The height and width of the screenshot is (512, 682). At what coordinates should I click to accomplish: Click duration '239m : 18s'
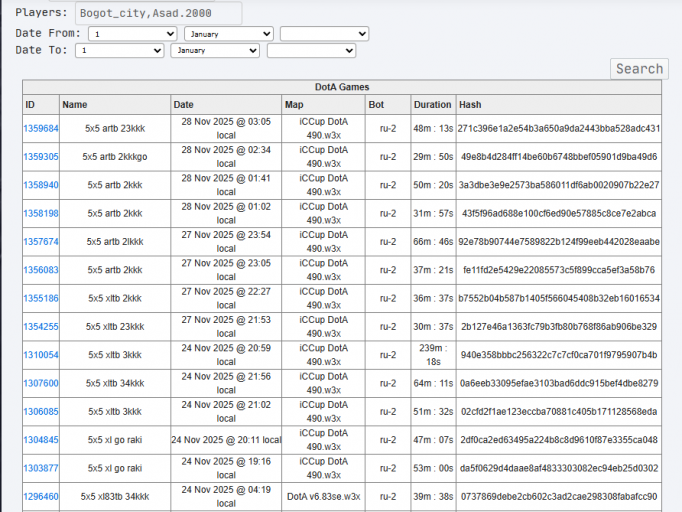[433, 355]
